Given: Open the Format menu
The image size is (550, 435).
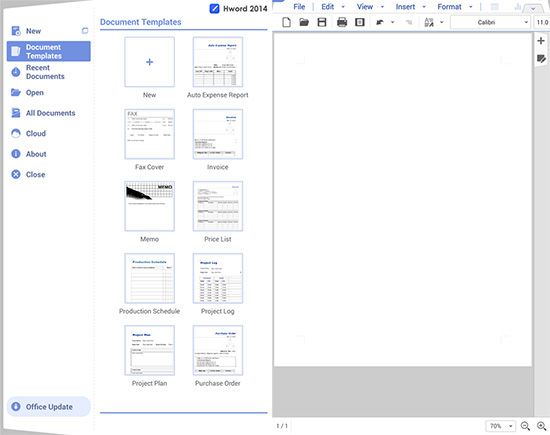Looking at the screenshot, I should click(x=449, y=7).
